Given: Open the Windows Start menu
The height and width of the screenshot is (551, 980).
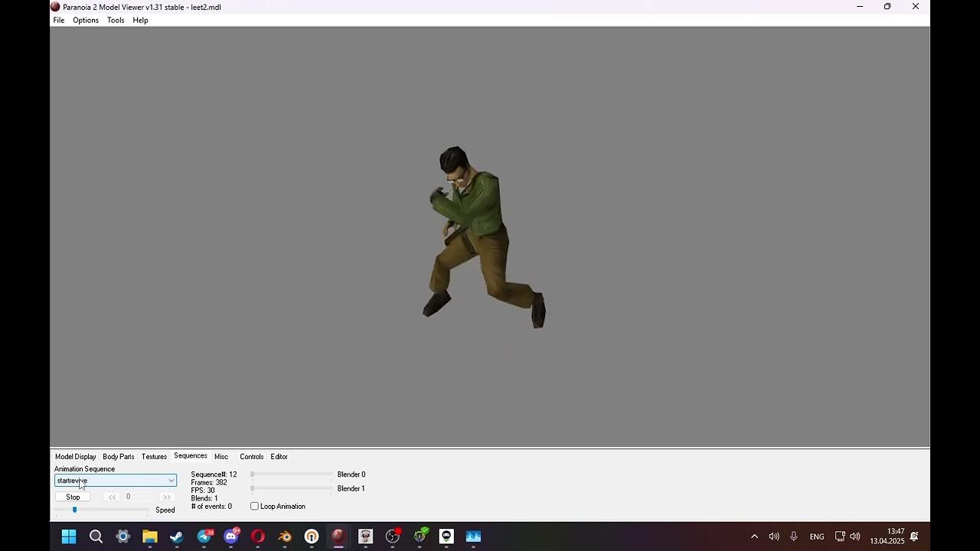Looking at the screenshot, I should coord(69,536).
